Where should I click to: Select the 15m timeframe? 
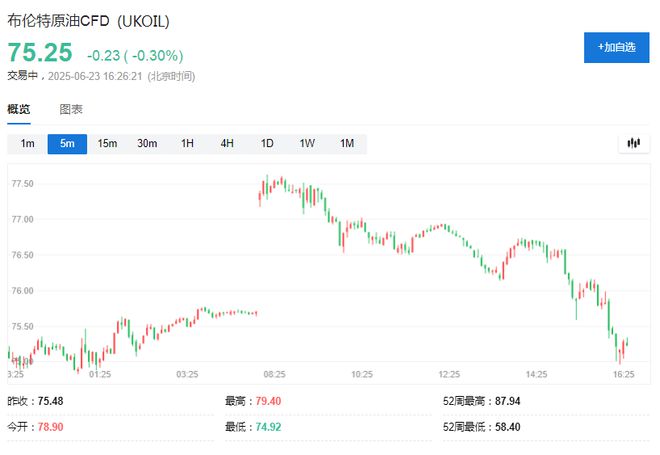coord(107,144)
